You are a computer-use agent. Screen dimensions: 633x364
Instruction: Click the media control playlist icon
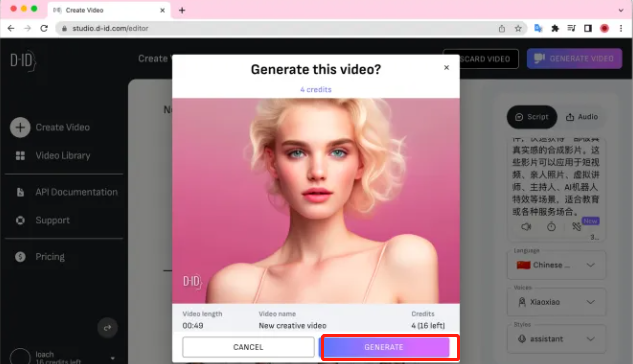pyautogui.click(x=571, y=28)
